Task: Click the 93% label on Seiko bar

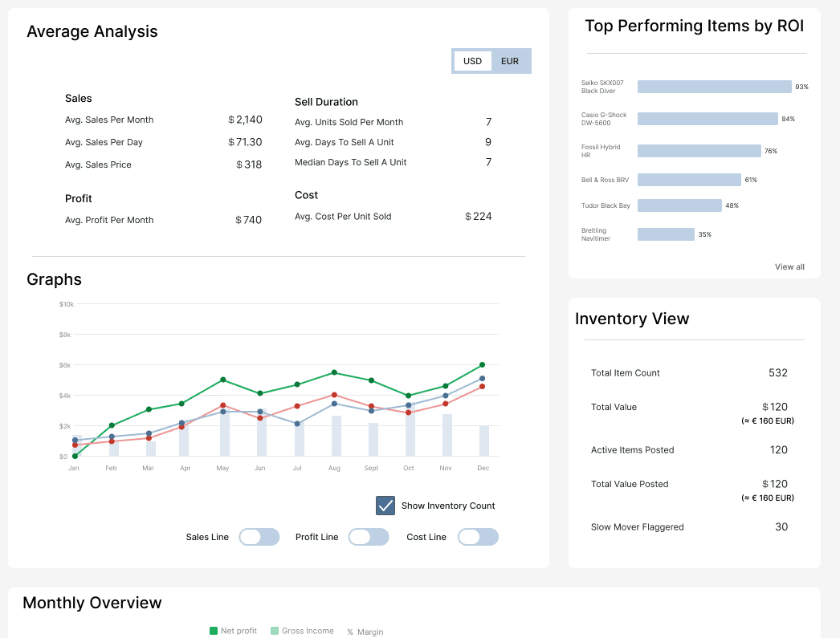Action: [801, 87]
